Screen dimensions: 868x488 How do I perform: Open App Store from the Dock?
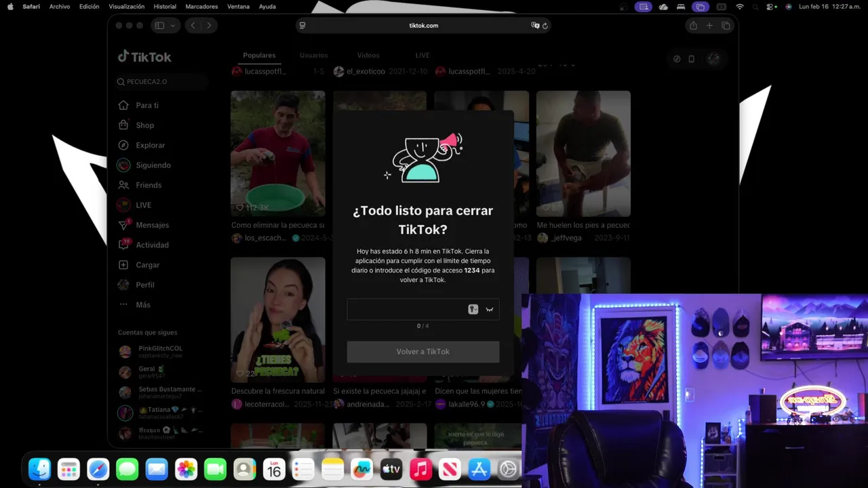click(x=479, y=469)
